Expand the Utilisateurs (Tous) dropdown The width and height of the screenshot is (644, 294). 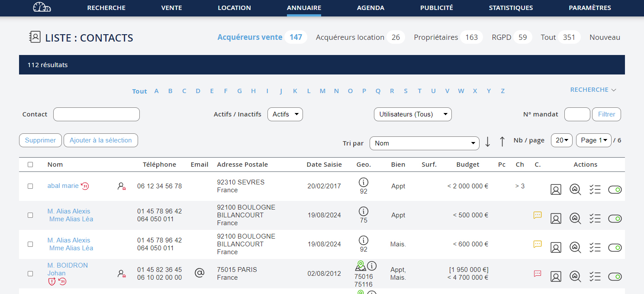[412, 114]
